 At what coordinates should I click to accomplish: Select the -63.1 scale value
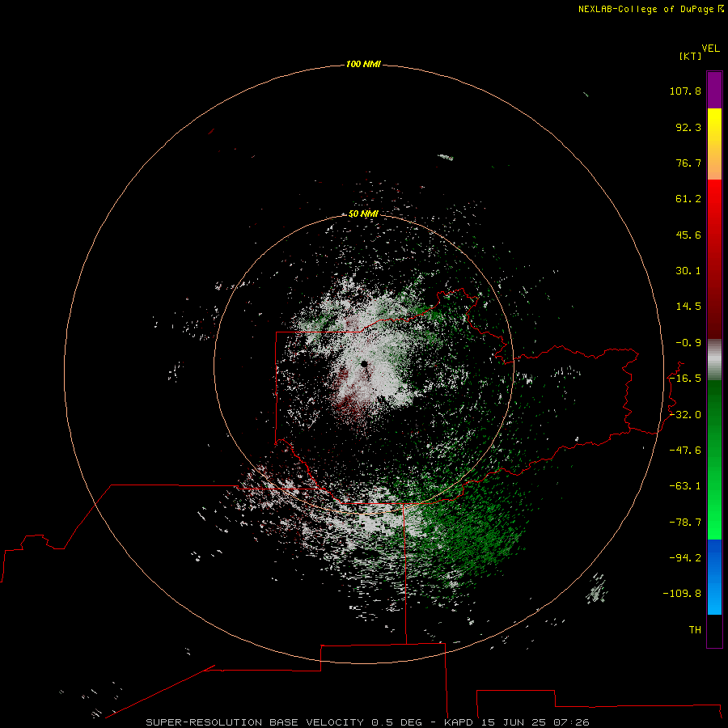(685, 486)
